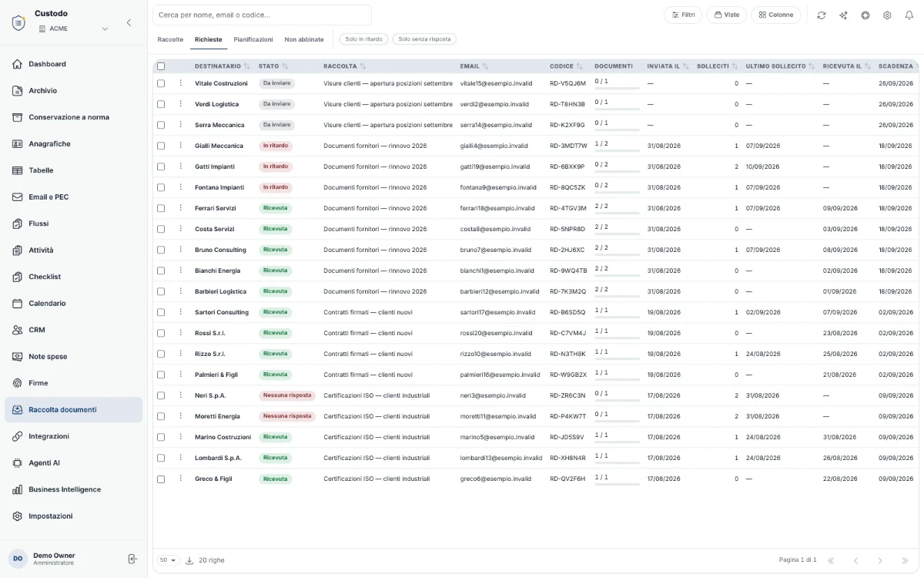This screenshot has width=924, height=578.
Task: Sort by the Stato column header
Action: (273, 66)
